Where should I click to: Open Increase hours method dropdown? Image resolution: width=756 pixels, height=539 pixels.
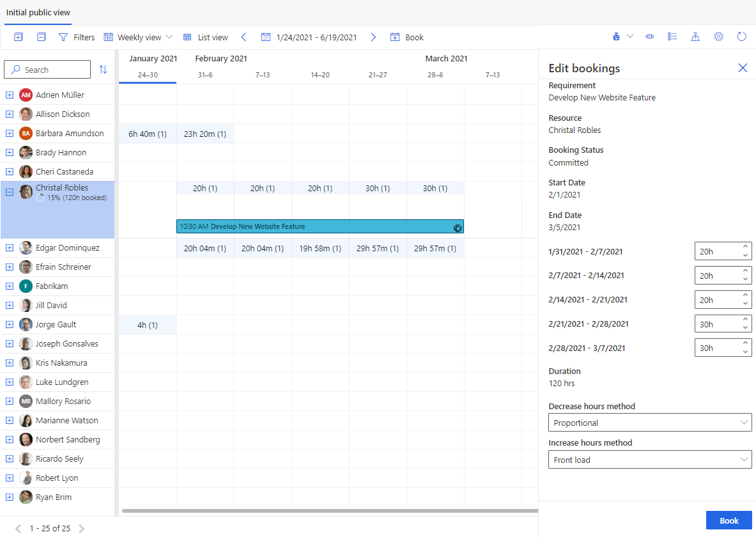click(650, 460)
